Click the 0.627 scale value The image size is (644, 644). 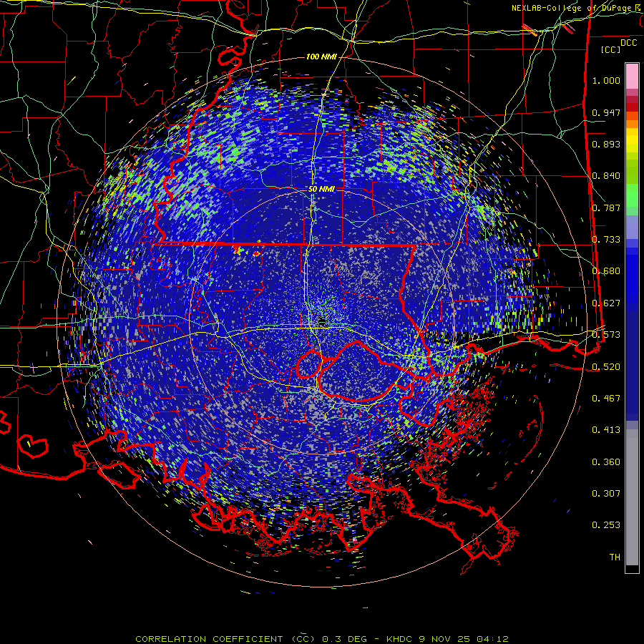click(x=606, y=303)
